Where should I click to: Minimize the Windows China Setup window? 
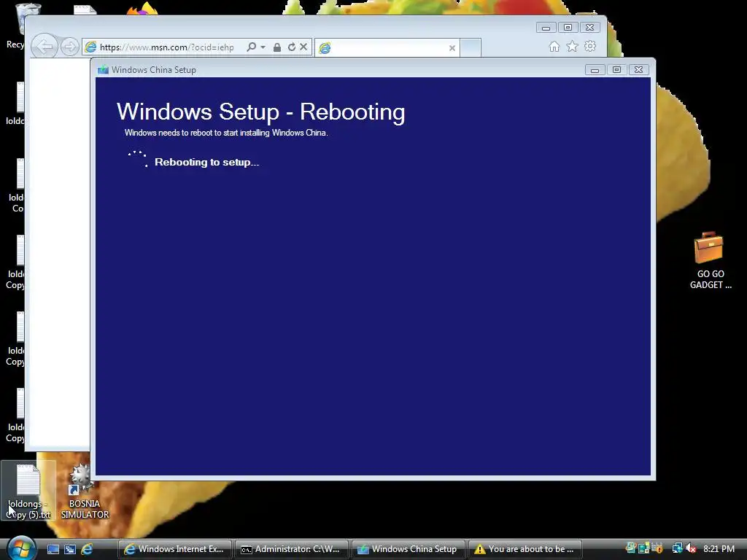595,70
